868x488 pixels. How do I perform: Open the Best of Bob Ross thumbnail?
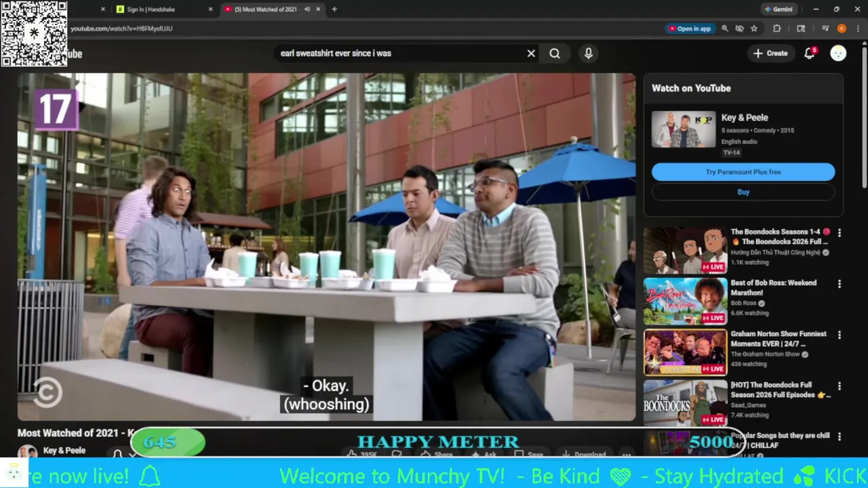(685, 301)
